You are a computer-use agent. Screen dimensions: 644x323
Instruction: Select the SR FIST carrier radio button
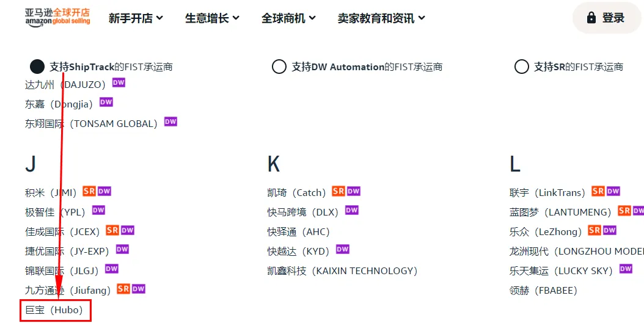point(522,67)
